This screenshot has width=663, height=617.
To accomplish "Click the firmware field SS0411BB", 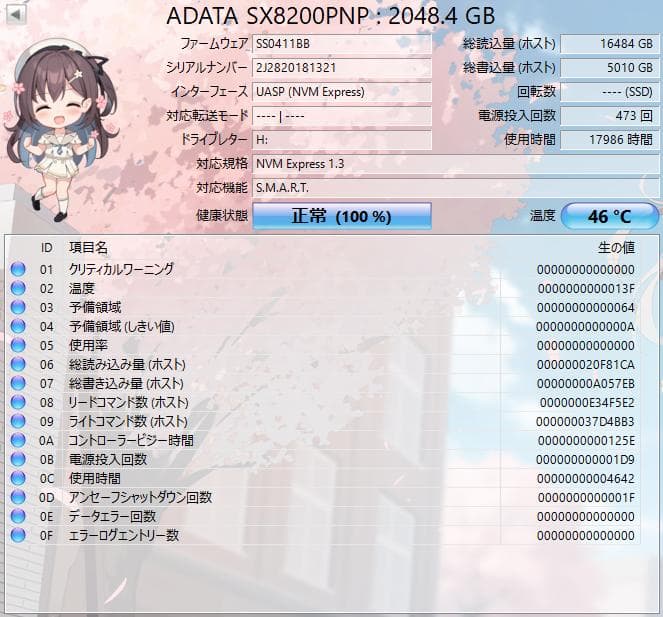I will [342, 44].
